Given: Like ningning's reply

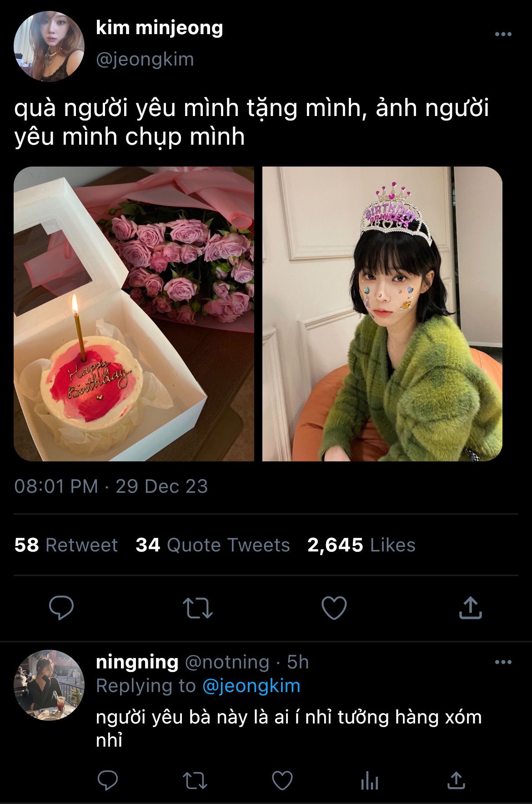Looking at the screenshot, I should click(282, 781).
